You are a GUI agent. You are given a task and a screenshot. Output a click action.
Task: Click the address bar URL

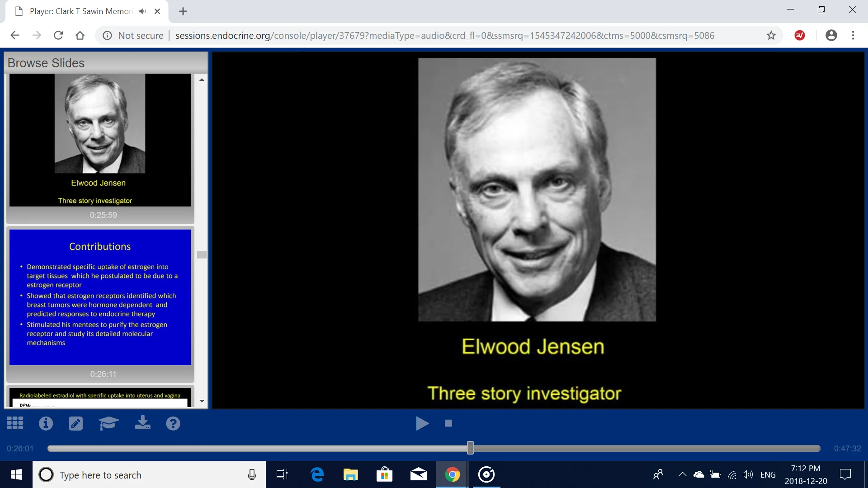(x=445, y=35)
